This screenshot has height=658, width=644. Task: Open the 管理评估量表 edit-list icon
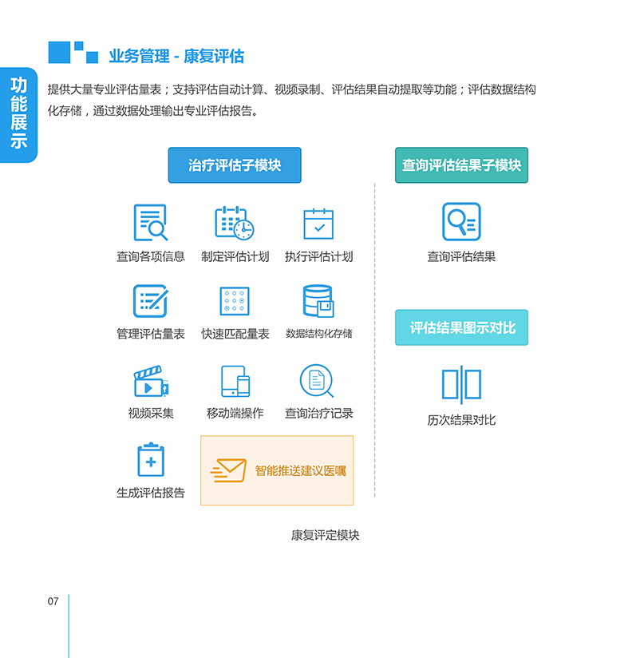(x=151, y=301)
